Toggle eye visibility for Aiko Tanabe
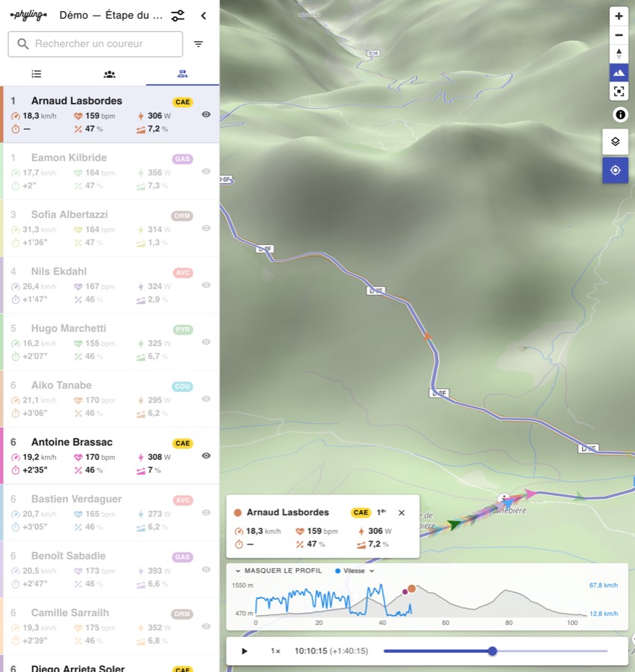 point(206,399)
